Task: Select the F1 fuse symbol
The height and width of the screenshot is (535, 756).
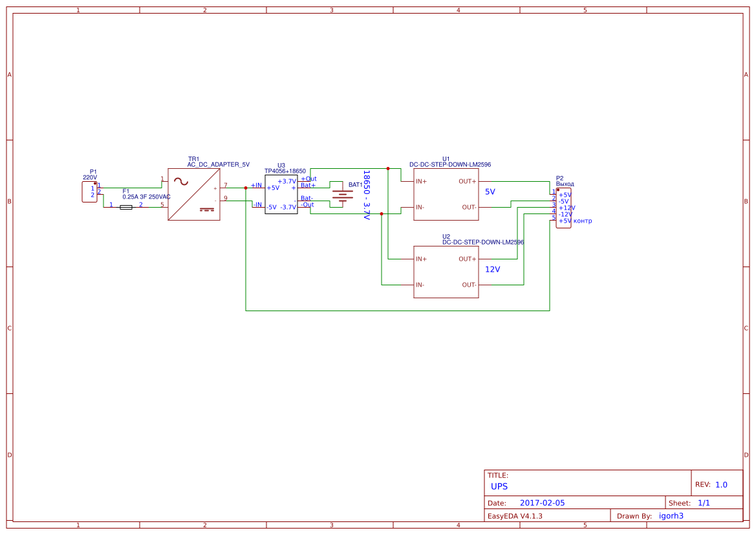Action: [126, 206]
